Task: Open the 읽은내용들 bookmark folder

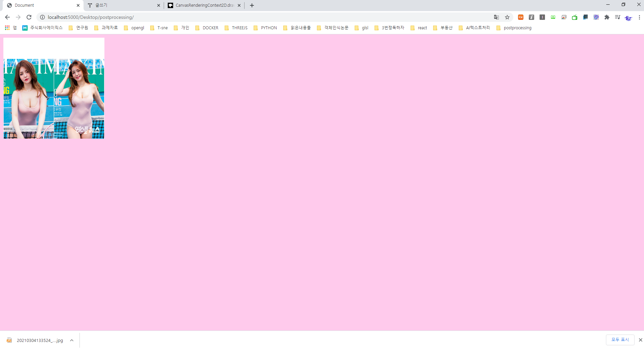Action: 297,28
